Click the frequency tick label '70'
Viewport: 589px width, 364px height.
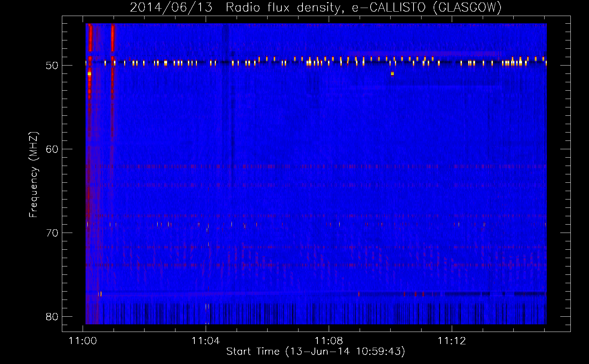click(x=52, y=233)
